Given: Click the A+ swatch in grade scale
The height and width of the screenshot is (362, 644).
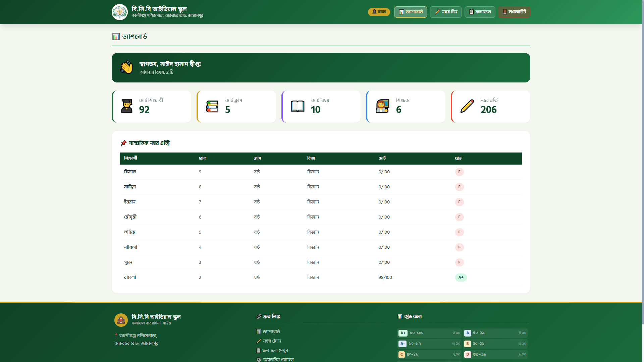Looking at the screenshot, I should click(x=403, y=333).
